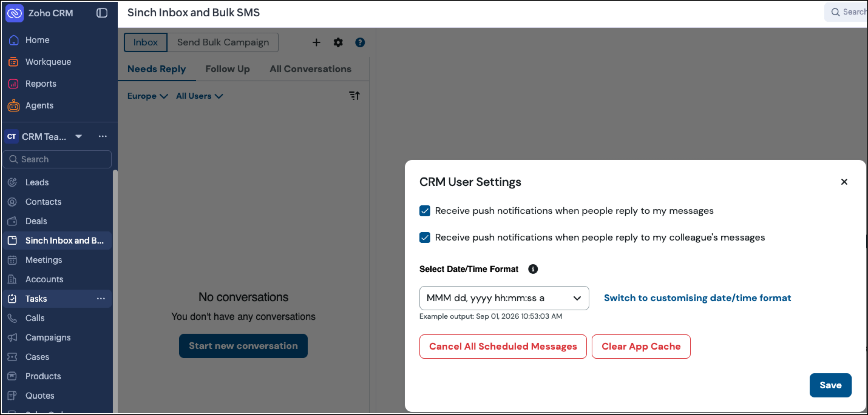The height and width of the screenshot is (415, 868).
Task: Open Sinch settings gear icon
Action: click(338, 42)
